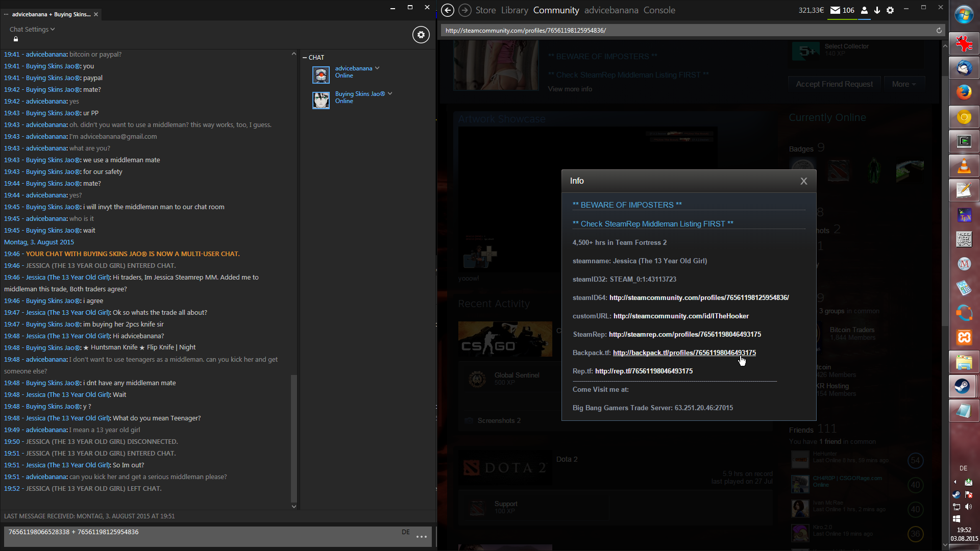Click the chat message input field
980x551 pixels.
click(204, 536)
